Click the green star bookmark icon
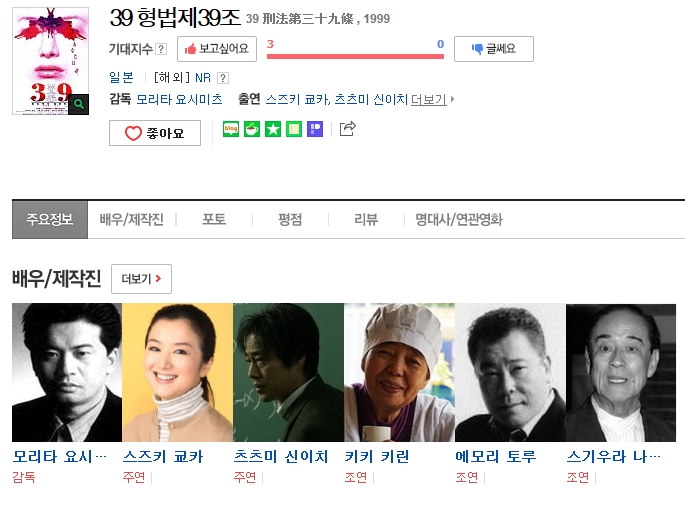Screen dimensions: 685x506 point(273,129)
